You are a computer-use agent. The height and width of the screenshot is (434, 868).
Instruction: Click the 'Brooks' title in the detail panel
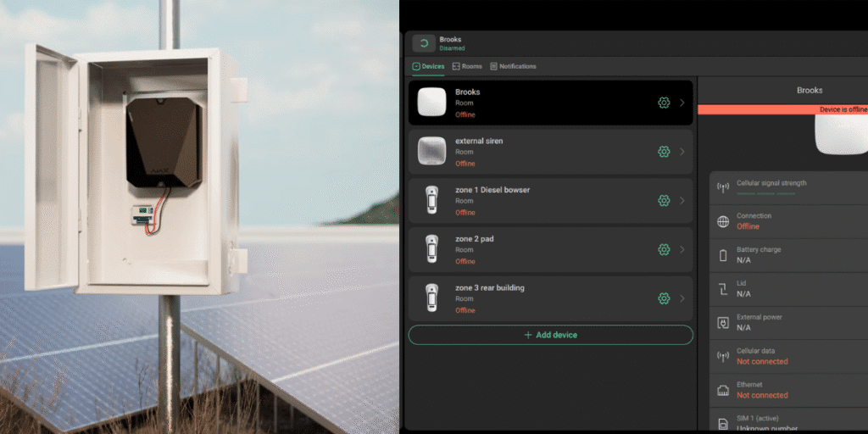click(810, 90)
